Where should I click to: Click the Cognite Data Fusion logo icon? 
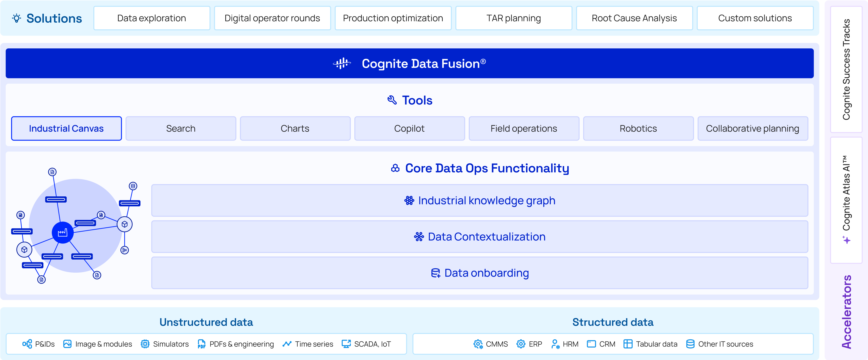click(x=342, y=63)
